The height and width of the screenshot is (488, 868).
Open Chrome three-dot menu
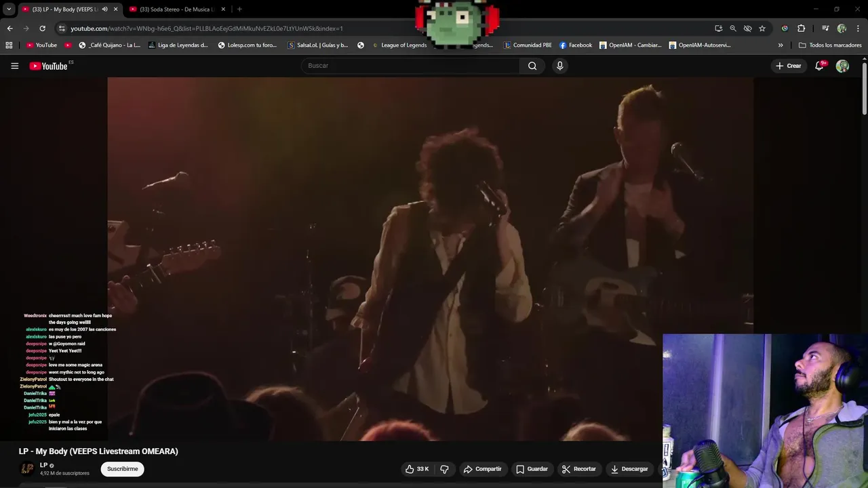pyautogui.click(x=856, y=28)
